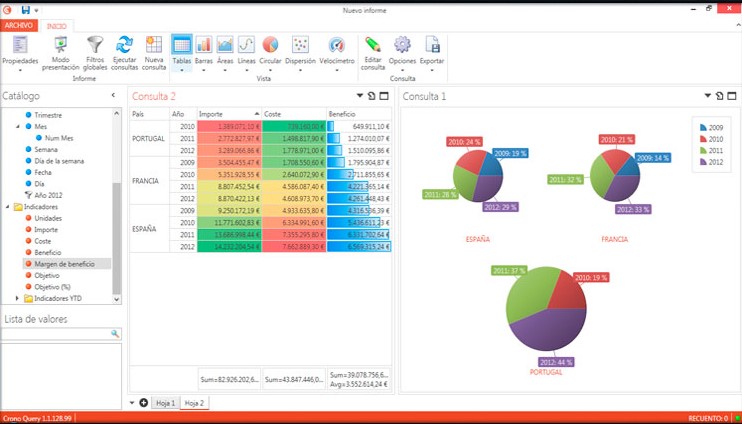Click the FRANCIA 2011 pie label
The width and height of the screenshot is (742, 424).
tap(565, 180)
